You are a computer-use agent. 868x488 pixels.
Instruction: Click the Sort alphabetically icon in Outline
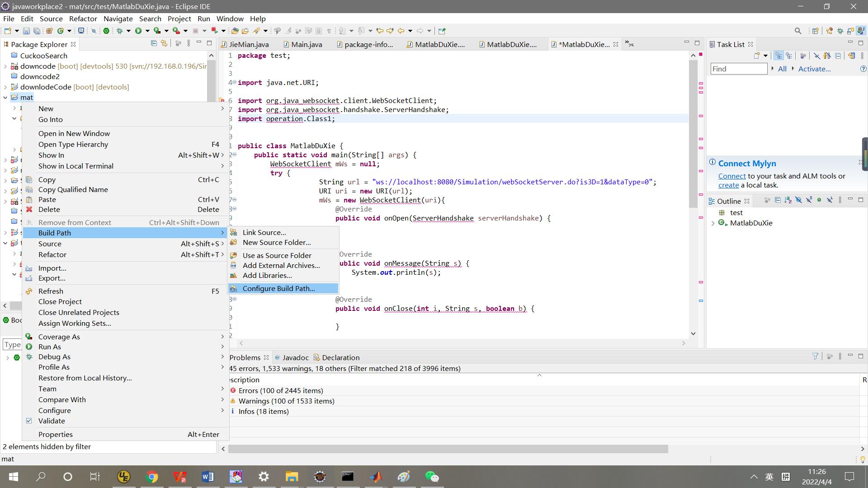[x=788, y=200]
